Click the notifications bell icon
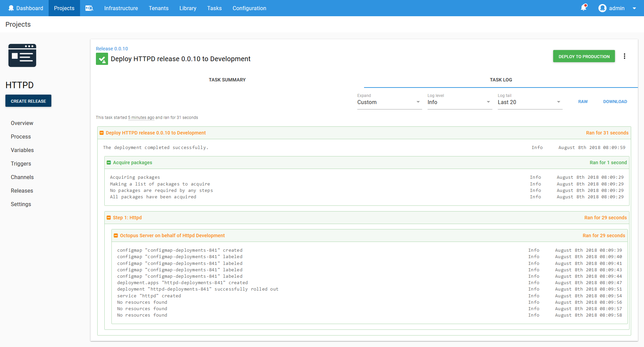644x347 pixels. [x=583, y=8]
